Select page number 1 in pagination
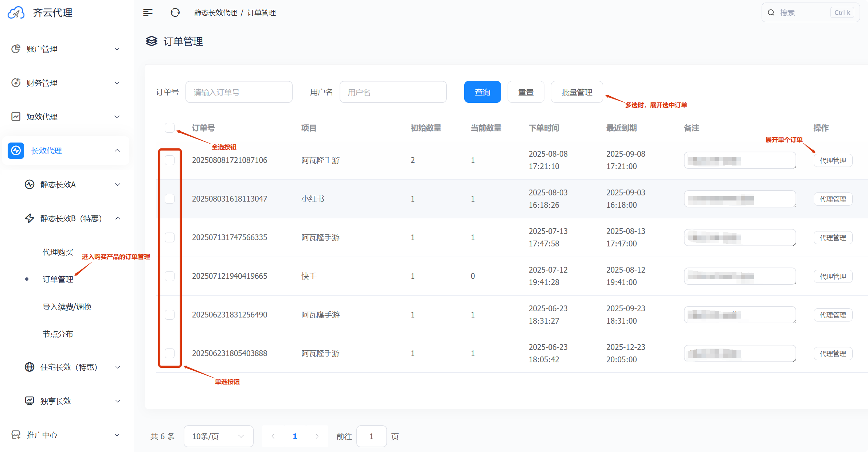The width and height of the screenshot is (868, 452). [x=295, y=436]
